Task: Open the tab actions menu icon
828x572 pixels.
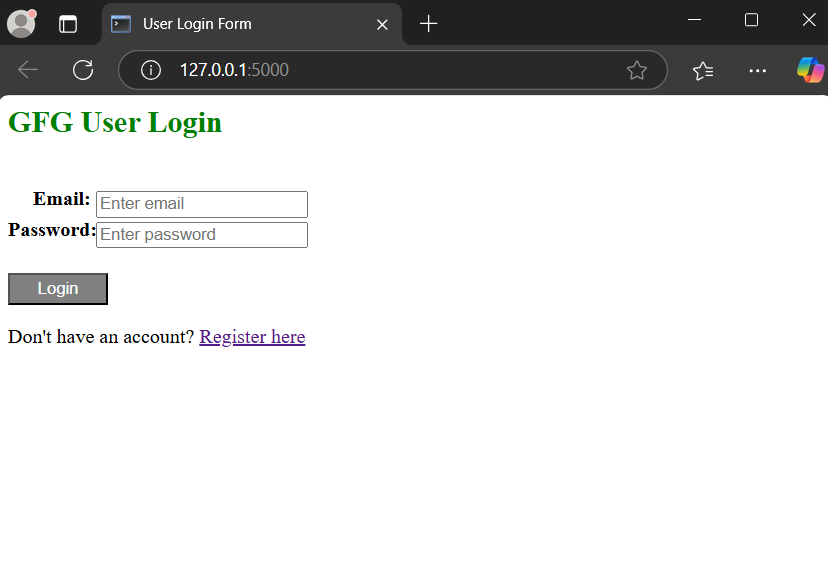Action: (x=68, y=24)
